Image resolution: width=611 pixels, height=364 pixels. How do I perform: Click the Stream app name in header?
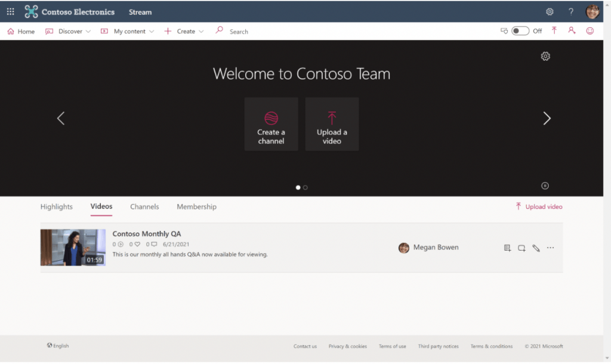(140, 12)
